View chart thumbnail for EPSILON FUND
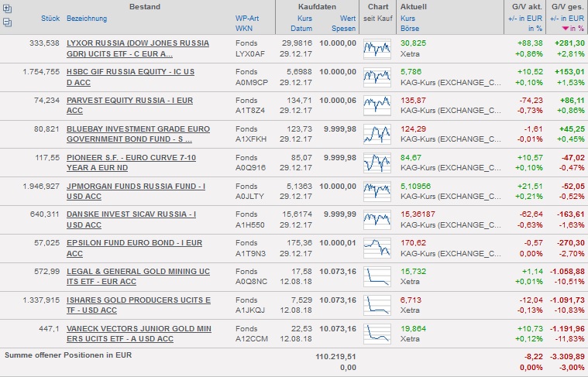 tap(377, 248)
